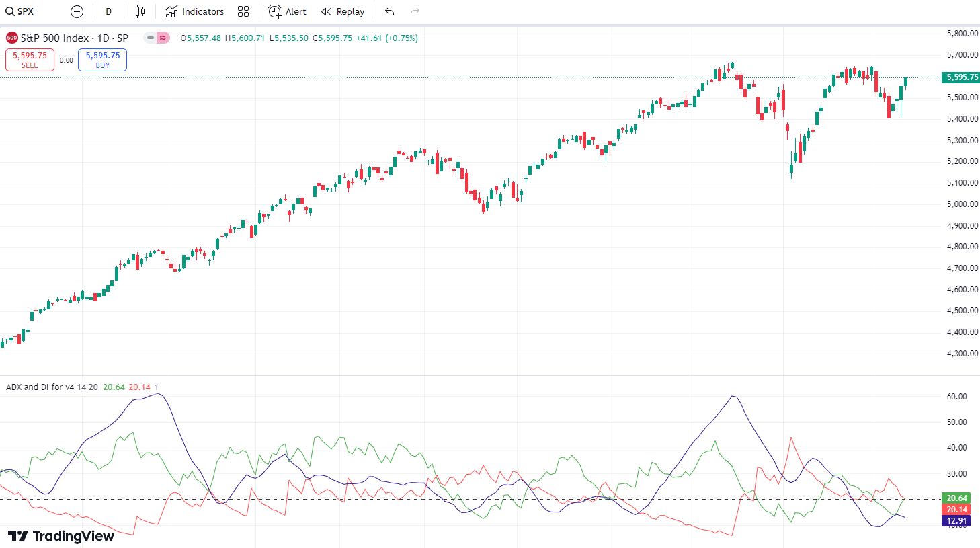Open indicator templates four-squares icon
The height and width of the screenshot is (548, 980).
click(243, 11)
